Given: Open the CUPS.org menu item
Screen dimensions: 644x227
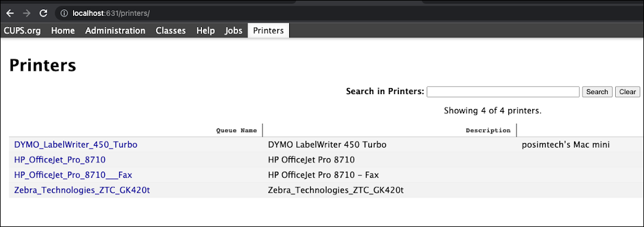Looking at the screenshot, I should click(x=23, y=30).
